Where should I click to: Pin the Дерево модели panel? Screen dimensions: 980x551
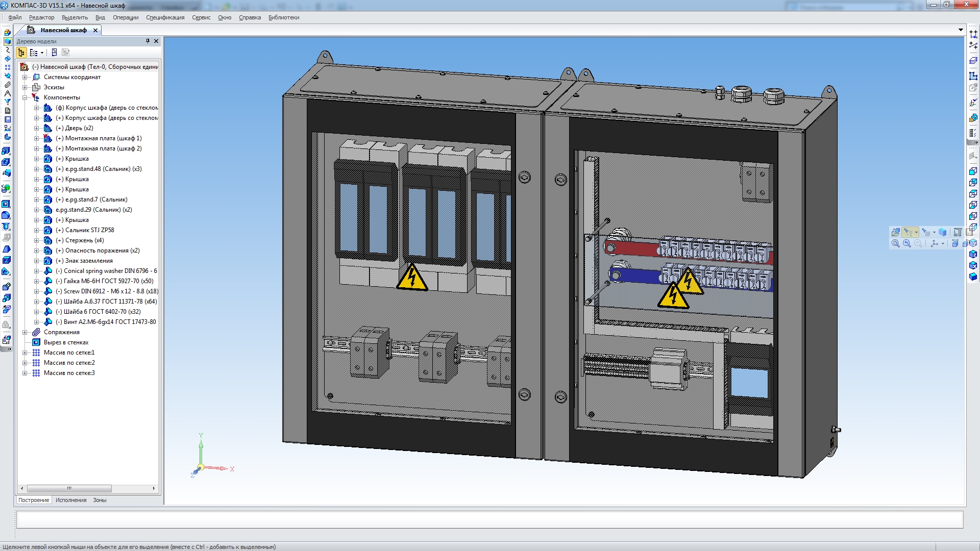tap(148, 41)
